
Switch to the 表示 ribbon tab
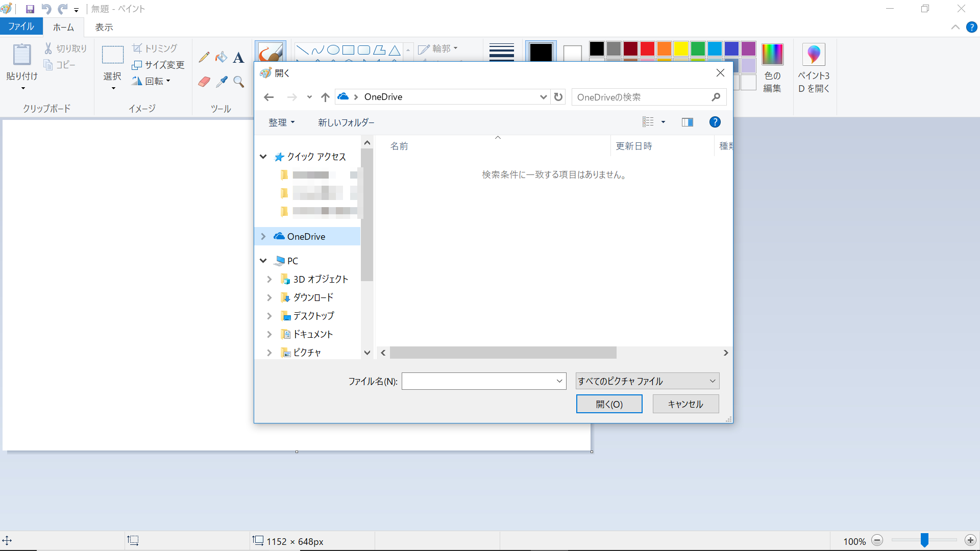pos(104,27)
